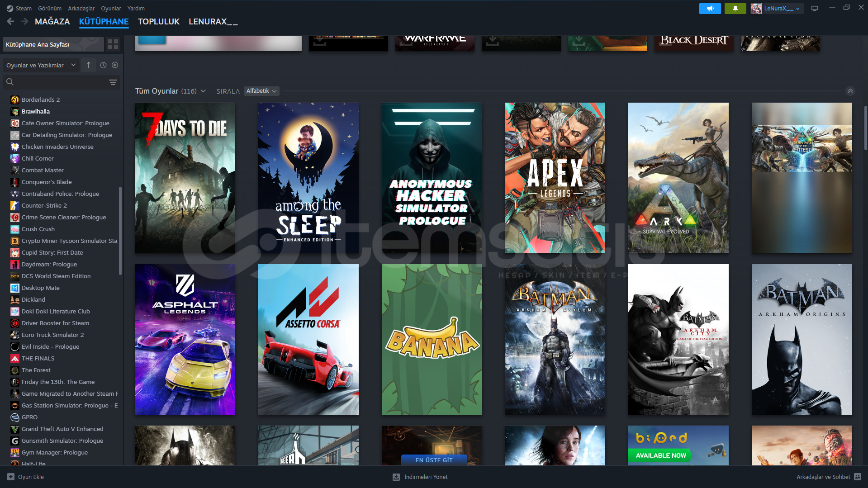Click İndirmeleri Yönet link

pyautogui.click(x=426, y=477)
